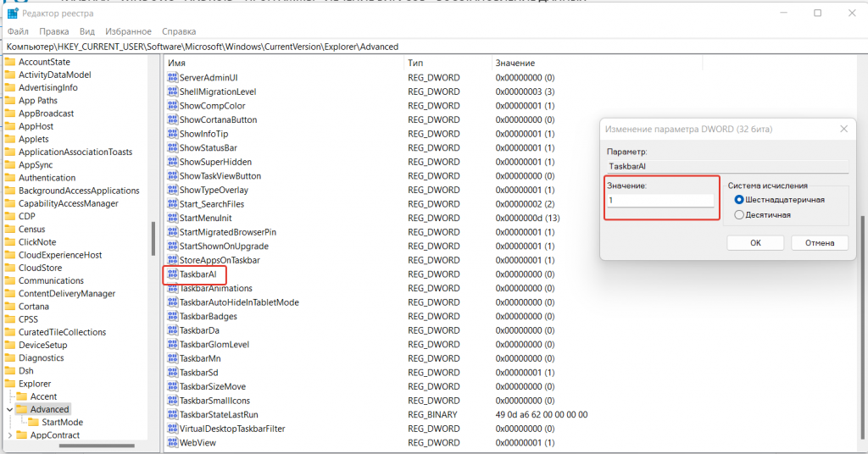Click the TaskbarSmallIcons value icon
Screen dimensions: 868x454
173,401
